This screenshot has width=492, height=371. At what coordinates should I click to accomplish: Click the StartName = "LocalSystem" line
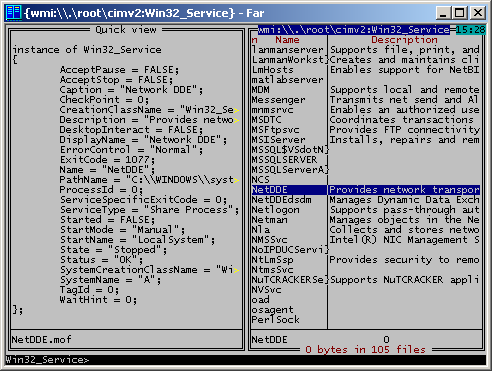coord(137,240)
